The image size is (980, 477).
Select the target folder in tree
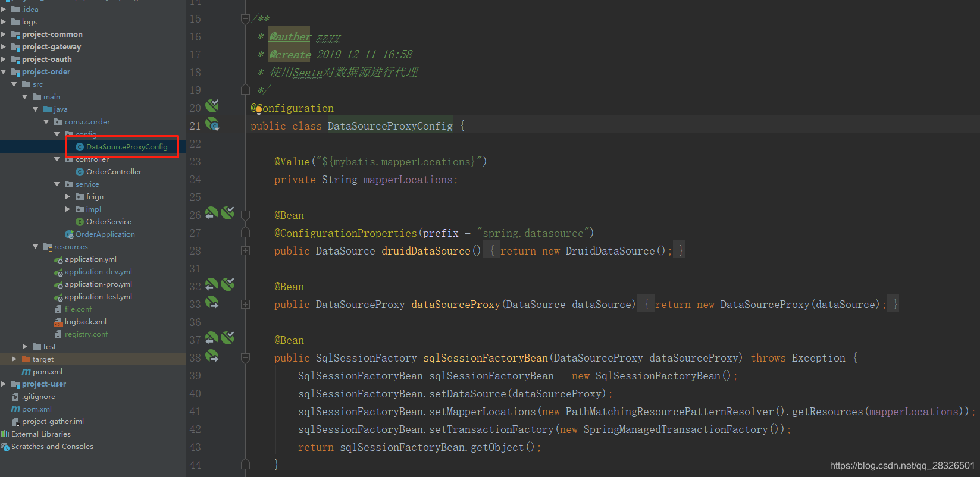(x=43, y=359)
